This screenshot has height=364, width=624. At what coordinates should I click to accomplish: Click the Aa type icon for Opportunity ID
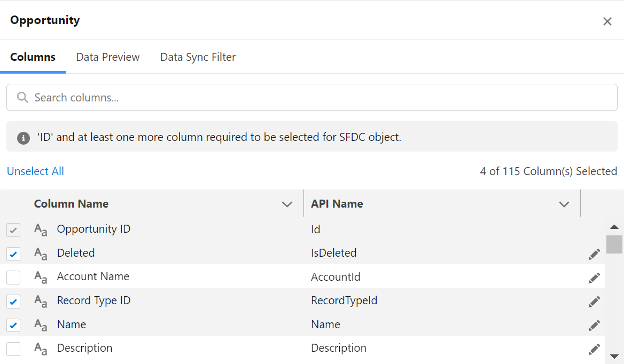tap(40, 230)
